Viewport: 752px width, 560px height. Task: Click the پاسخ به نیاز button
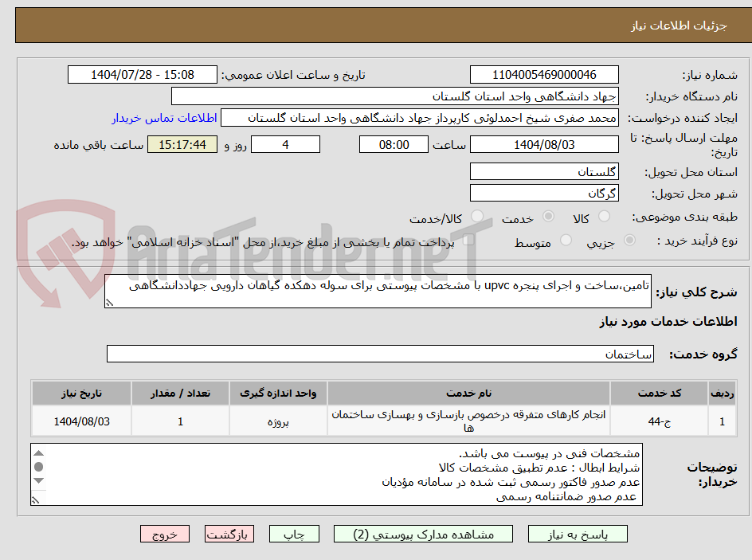click(x=578, y=534)
